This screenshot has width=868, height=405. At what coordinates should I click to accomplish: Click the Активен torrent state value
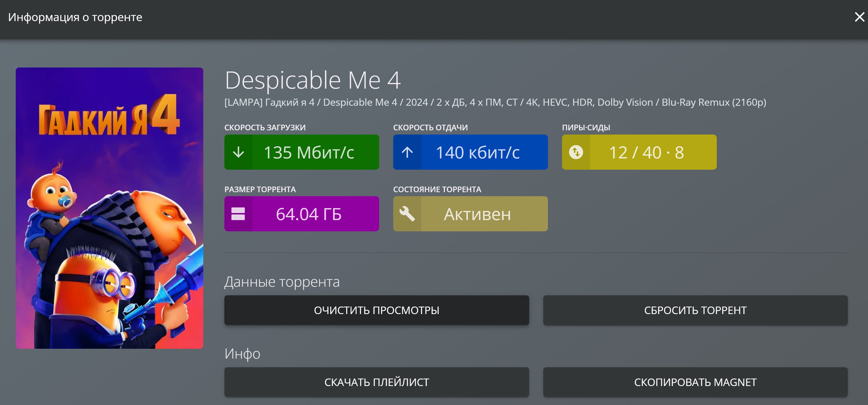(477, 214)
